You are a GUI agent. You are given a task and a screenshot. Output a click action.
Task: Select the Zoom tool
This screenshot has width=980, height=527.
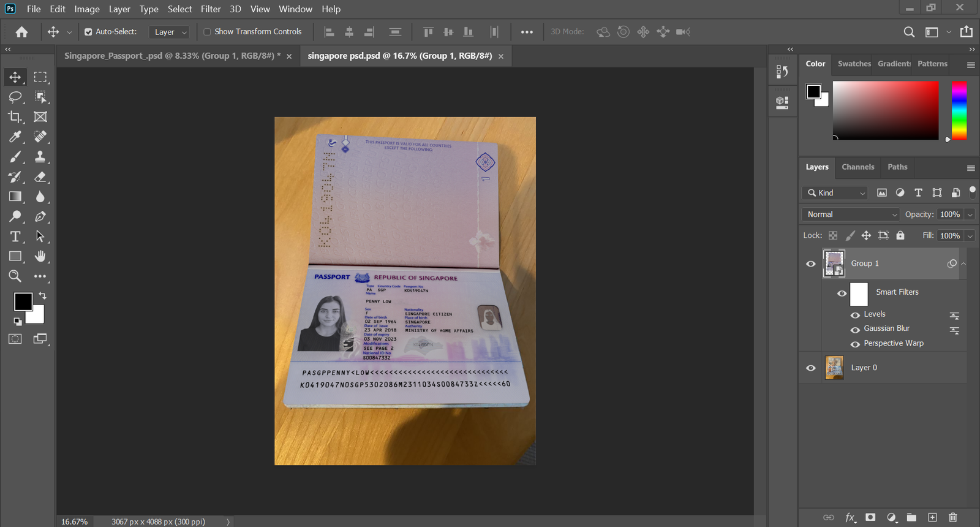tap(15, 276)
